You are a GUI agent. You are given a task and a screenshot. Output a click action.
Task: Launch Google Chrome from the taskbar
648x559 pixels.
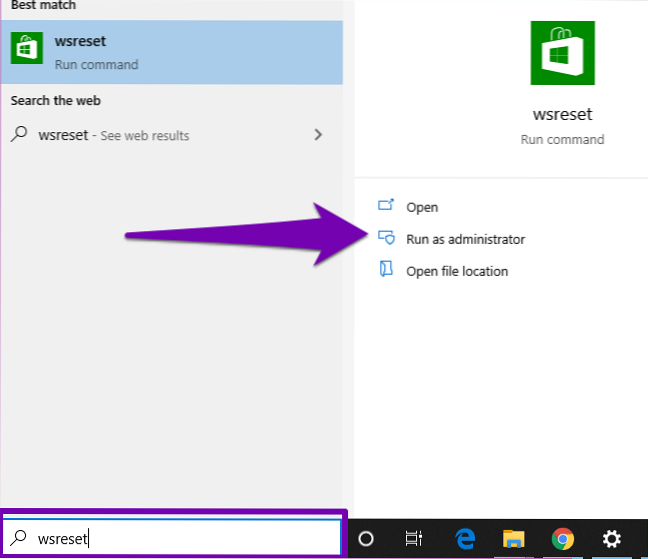[x=562, y=538]
